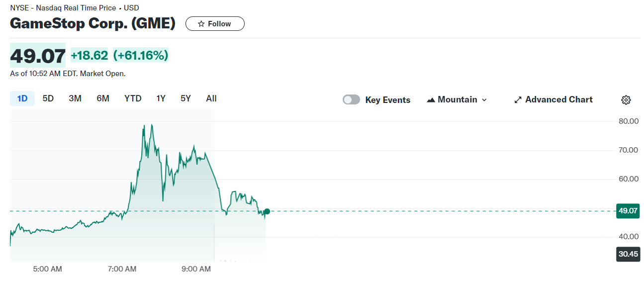View the 1Y chart range
Image resolution: width=644 pixels, height=282 pixels.
pos(161,98)
